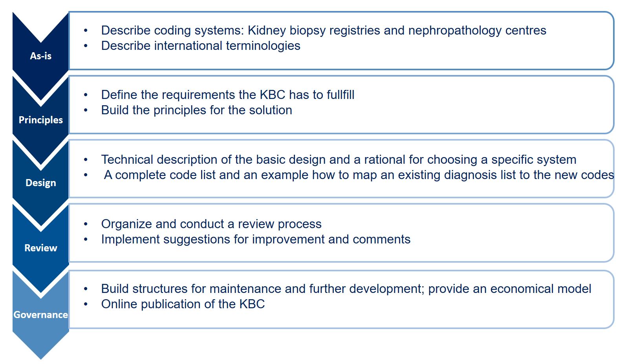The width and height of the screenshot is (626, 364).
Task: Click the bullet point before "Build the principles"
Action: pos(86,110)
